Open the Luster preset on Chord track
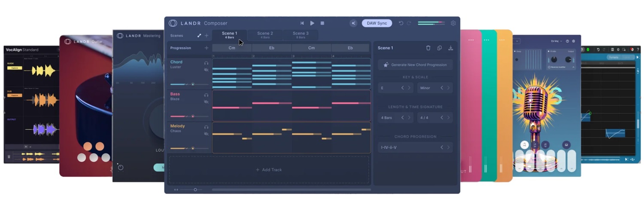Screen dimensions: 644x211 (176, 67)
